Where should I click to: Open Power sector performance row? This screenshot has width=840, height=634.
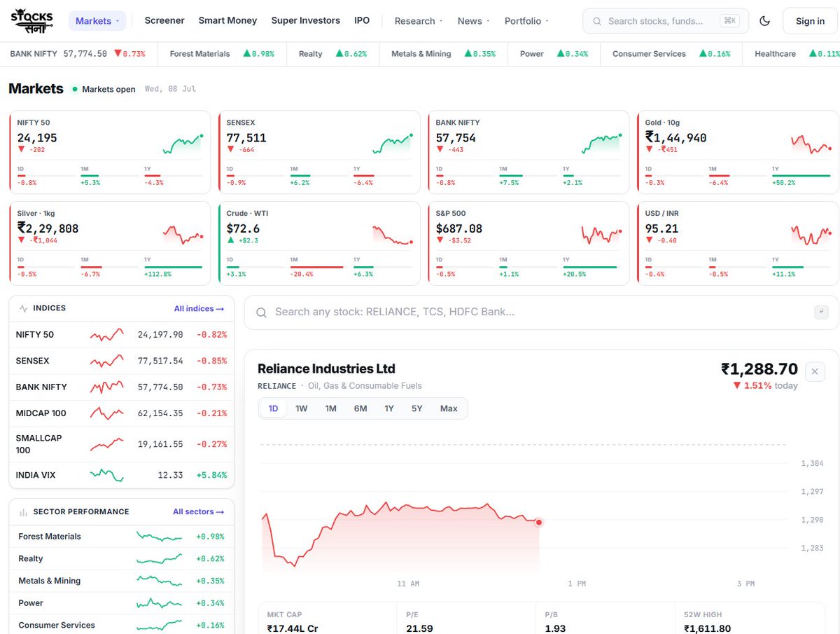tap(121, 603)
